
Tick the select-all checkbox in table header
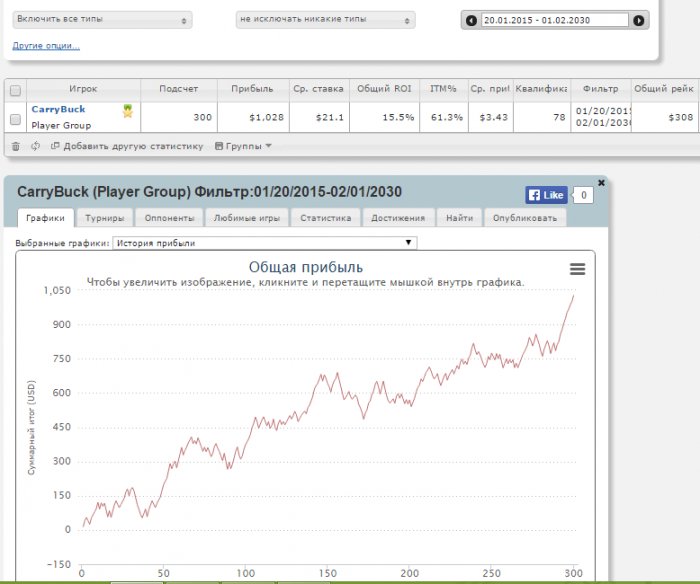point(15,91)
